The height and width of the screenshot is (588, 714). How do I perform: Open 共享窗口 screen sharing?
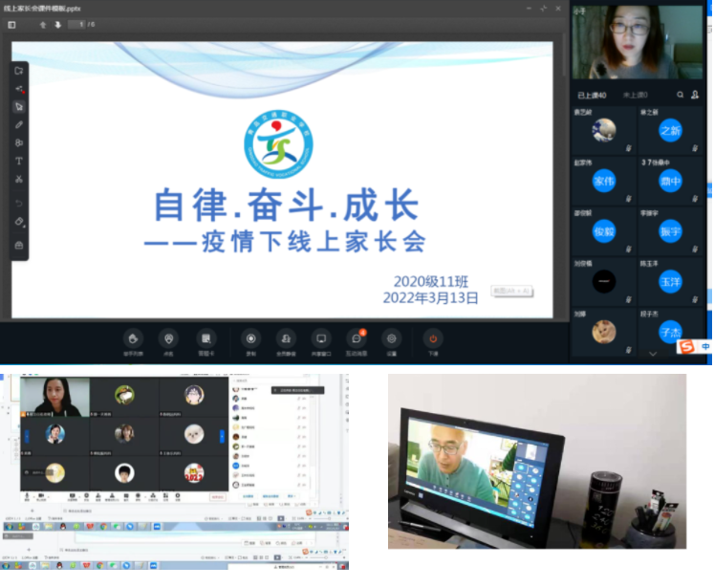point(321,343)
